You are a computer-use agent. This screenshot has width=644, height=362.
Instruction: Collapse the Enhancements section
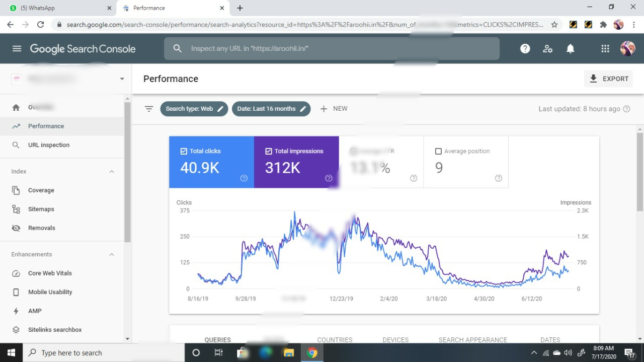(111, 254)
